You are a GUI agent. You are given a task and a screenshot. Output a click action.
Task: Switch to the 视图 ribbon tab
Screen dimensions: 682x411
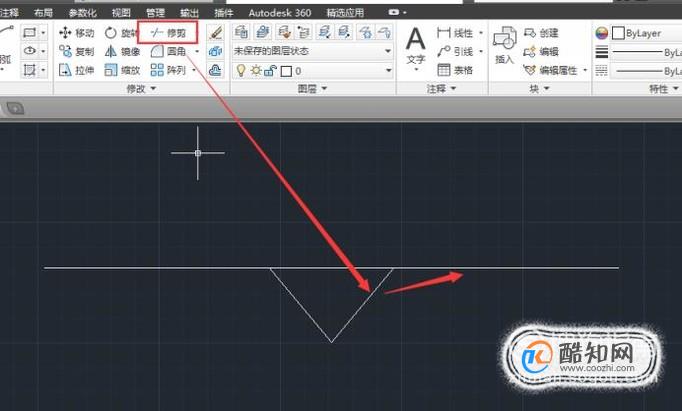(121, 13)
